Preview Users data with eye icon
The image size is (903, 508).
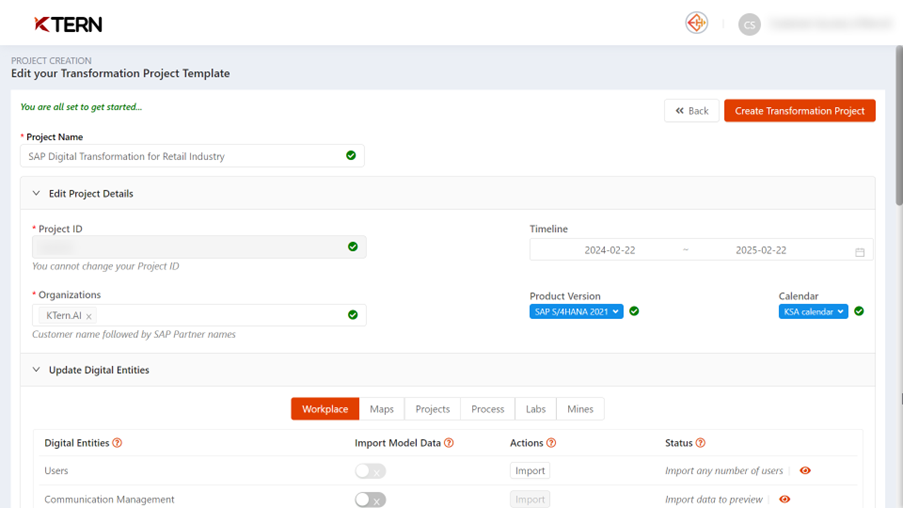click(x=805, y=471)
